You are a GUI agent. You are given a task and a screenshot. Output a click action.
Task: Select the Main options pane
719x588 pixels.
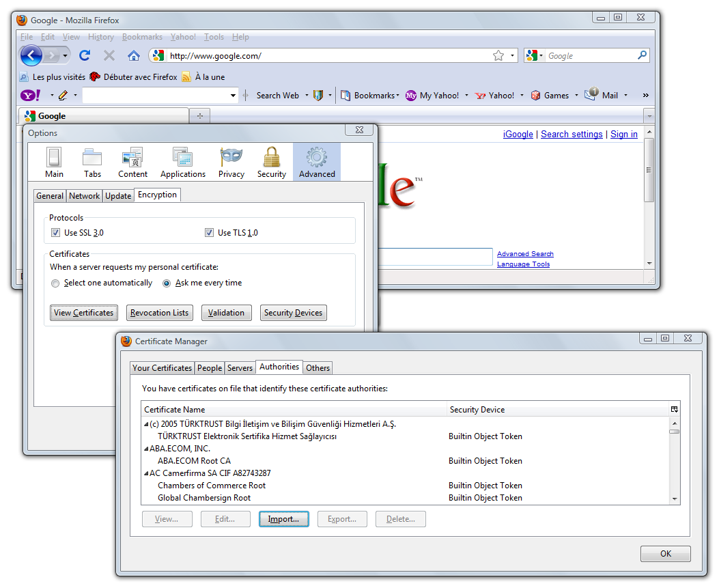point(54,163)
